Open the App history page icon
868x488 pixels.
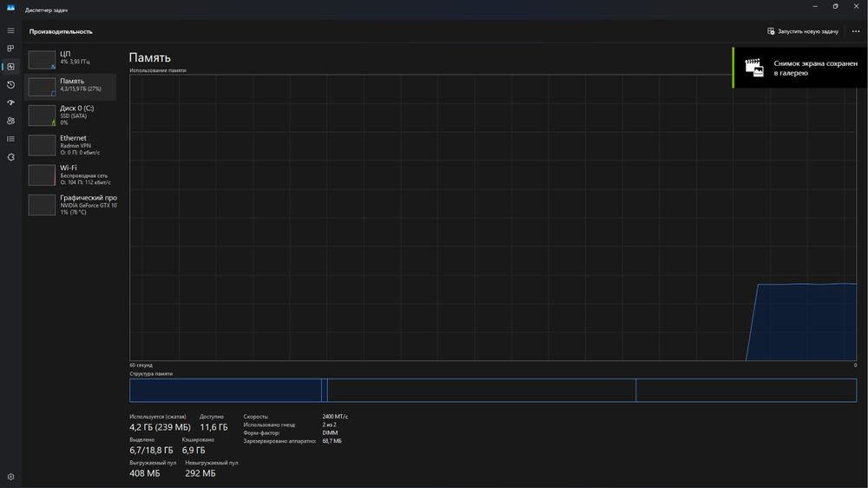(x=10, y=85)
